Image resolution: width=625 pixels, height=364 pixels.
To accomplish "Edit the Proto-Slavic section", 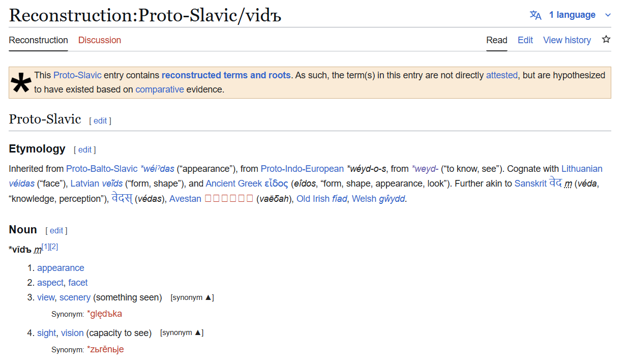I will pos(100,120).
